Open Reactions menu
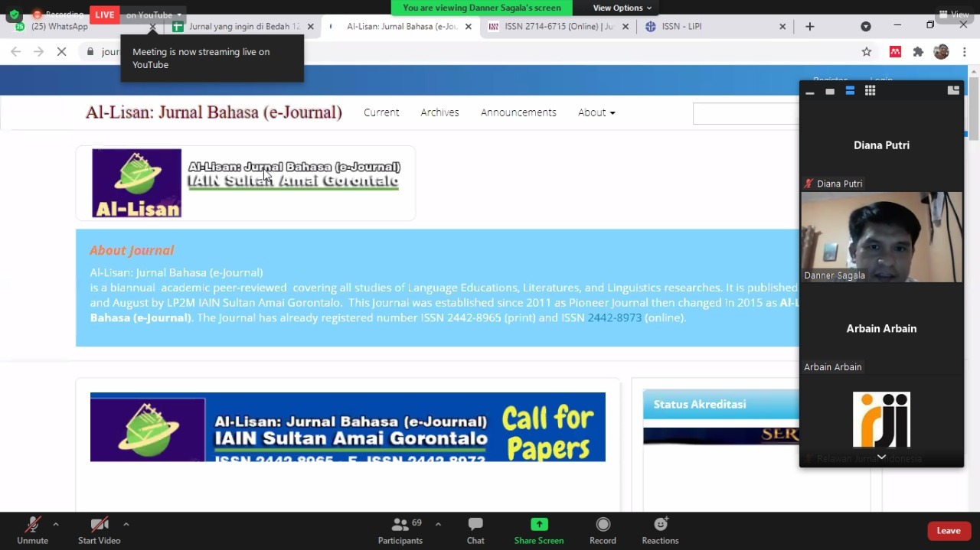The height and width of the screenshot is (550, 980). pos(660,530)
